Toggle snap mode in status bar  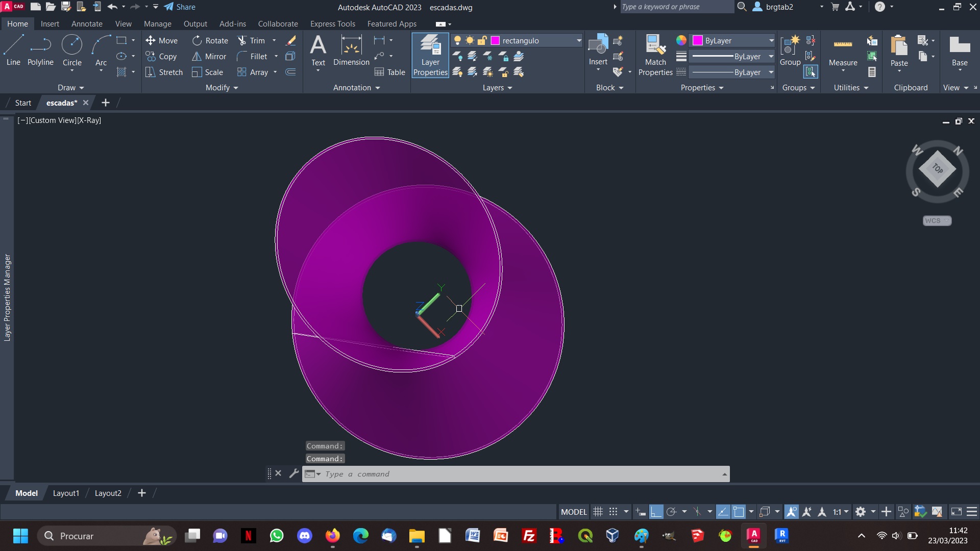[613, 512]
